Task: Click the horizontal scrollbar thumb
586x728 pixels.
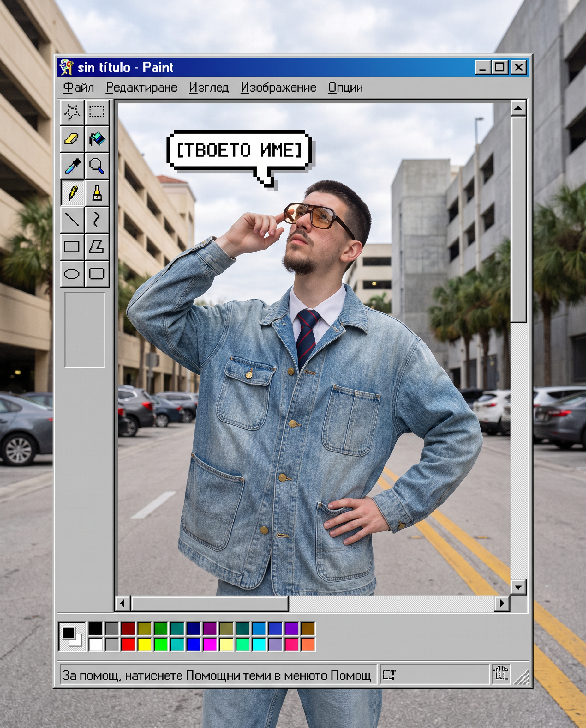Action: click(210, 603)
